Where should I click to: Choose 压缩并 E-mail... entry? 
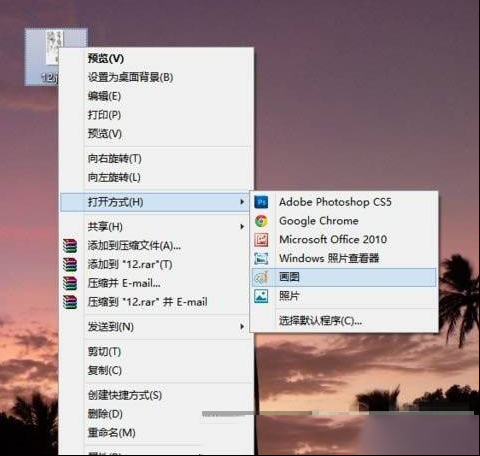tap(124, 283)
